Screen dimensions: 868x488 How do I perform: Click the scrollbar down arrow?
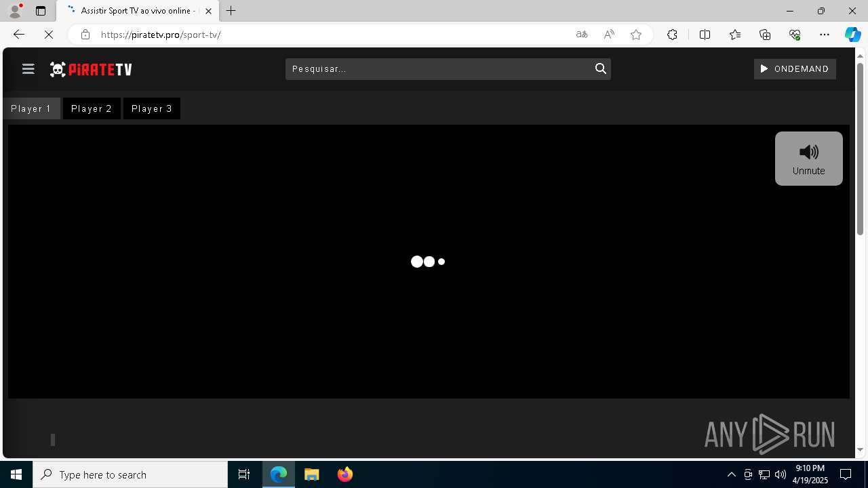860,449
